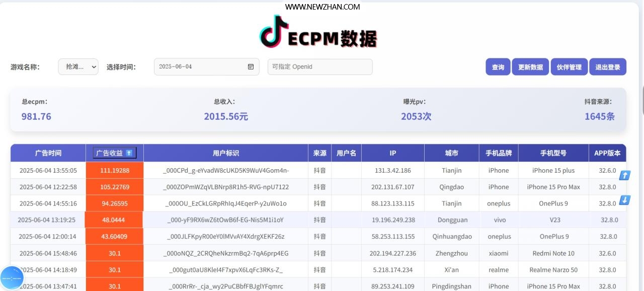Click user ID _000-yF9RX6wZ6tOwB6f-EG-Nis5M1i1oY

[225, 220]
